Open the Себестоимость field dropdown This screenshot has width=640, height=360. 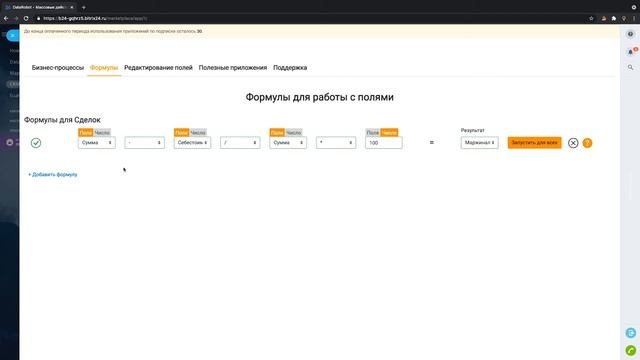[x=192, y=143]
